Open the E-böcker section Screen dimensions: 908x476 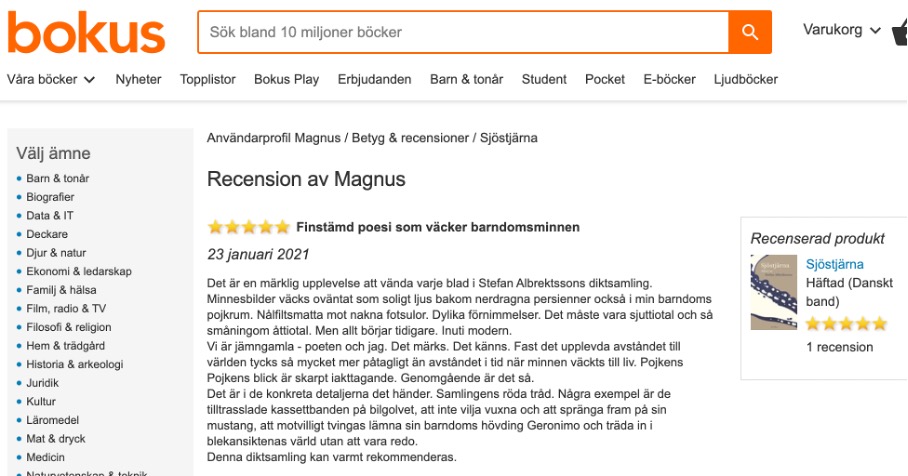[669, 79]
